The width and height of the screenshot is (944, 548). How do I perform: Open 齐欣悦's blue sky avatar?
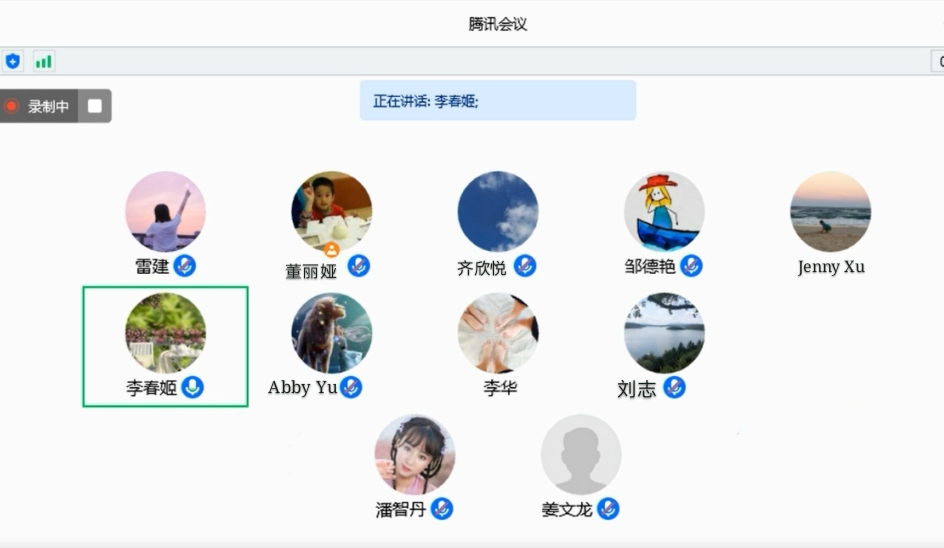[x=498, y=211]
